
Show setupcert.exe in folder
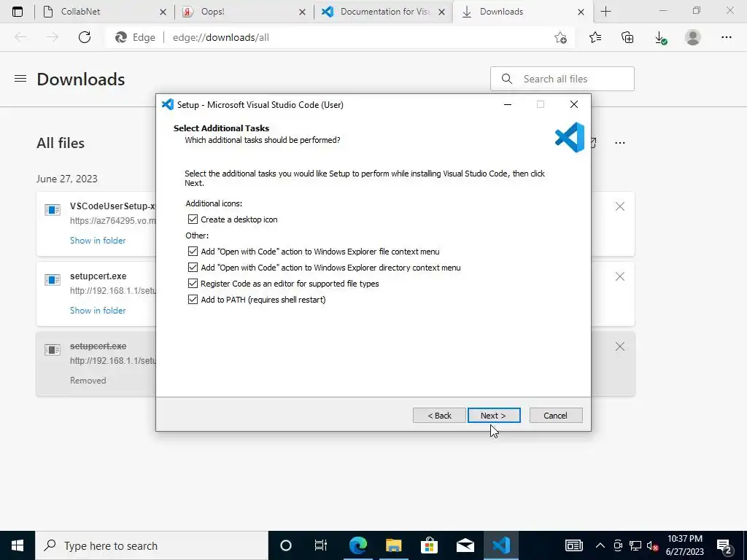(98, 311)
